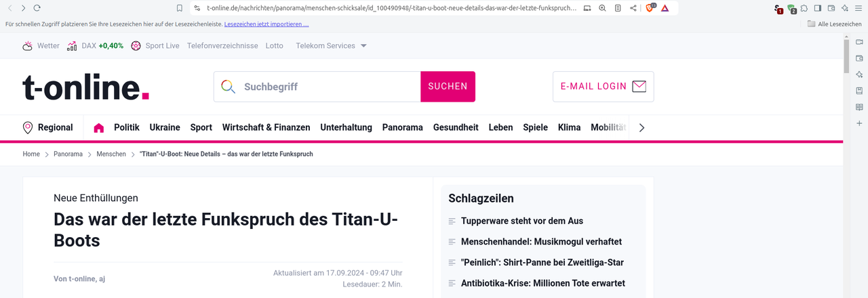Open E-MAIL LOGIN button
Screen dimensions: 868x298
click(x=604, y=87)
